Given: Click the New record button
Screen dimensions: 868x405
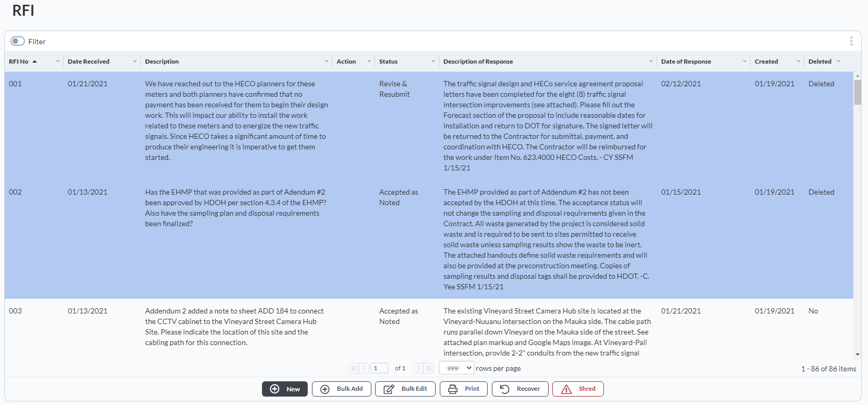Looking at the screenshot, I should 285,389.
